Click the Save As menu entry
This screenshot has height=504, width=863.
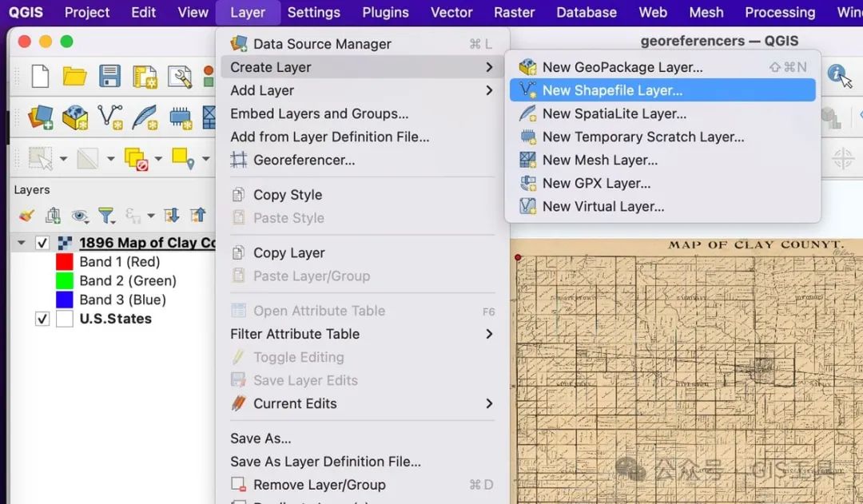362,439
